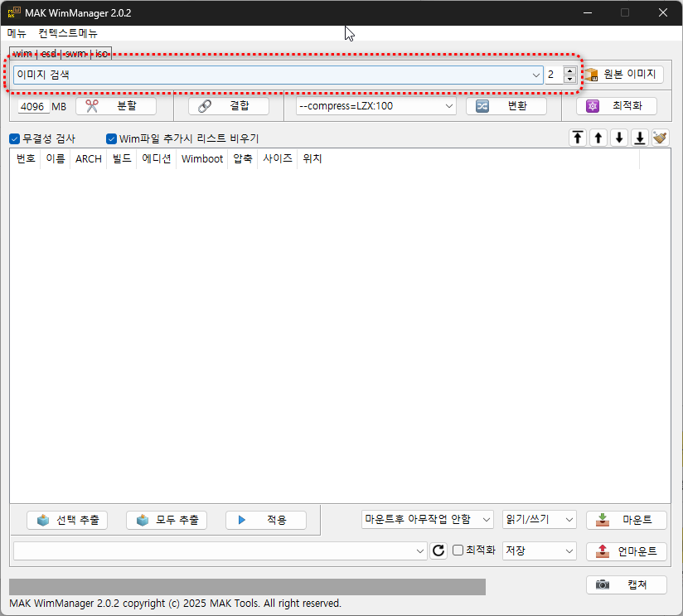Click the 언마운트 (unmount) button
Viewport: 683px width, 616px height.
coord(627,551)
